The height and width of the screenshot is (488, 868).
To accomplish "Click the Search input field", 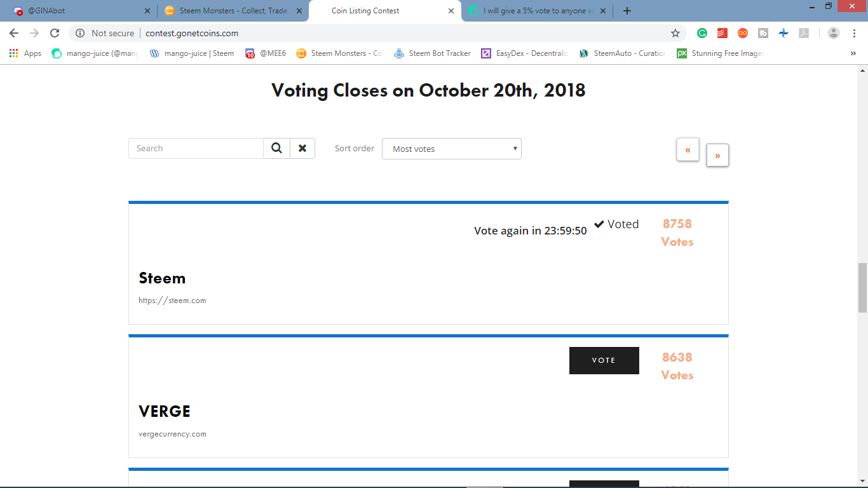I will click(x=196, y=148).
